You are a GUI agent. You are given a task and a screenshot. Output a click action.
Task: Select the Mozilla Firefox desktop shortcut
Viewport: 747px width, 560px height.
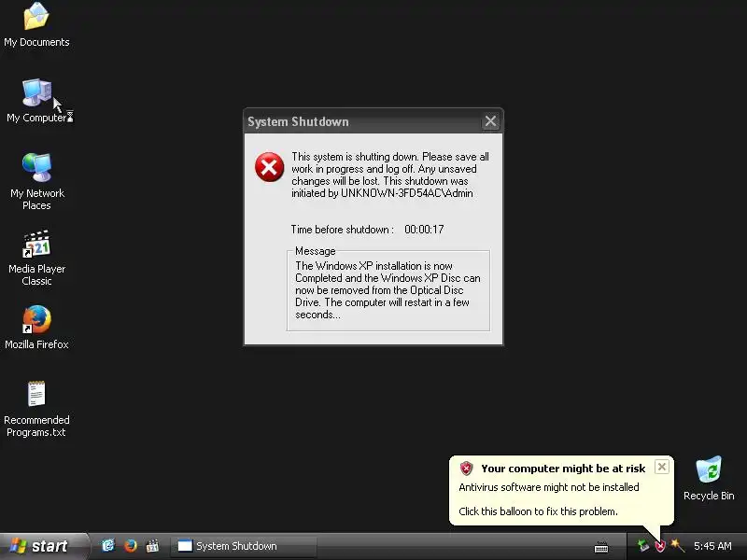coord(36,328)
